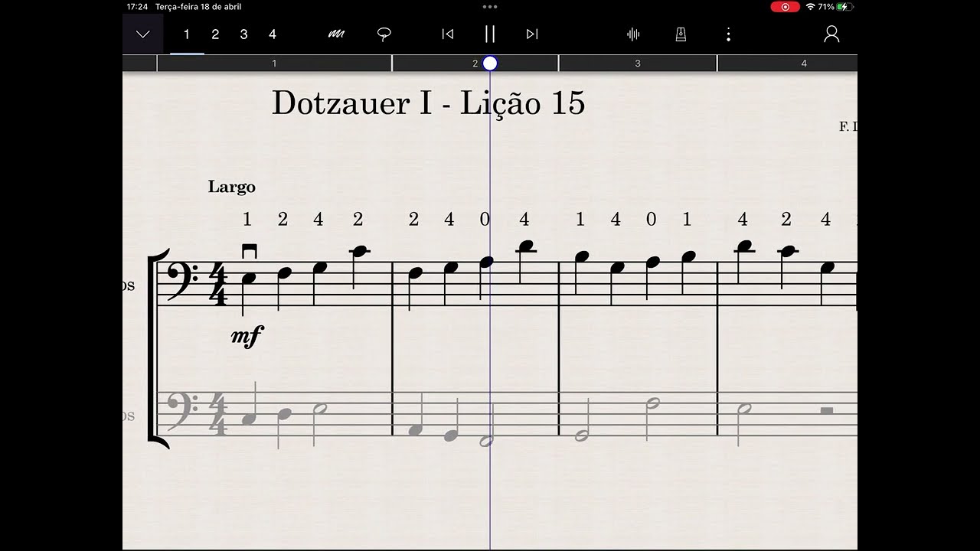This screenshot has height=551, width=980.
Task: Tap the three-dot multitasking control
Action: pos(490,6)
